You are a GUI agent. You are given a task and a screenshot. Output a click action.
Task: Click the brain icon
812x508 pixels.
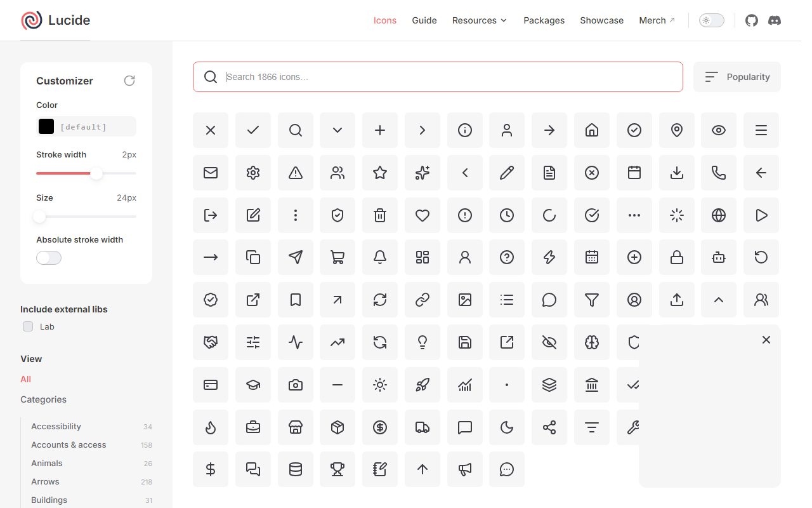[x=592, y=342]
